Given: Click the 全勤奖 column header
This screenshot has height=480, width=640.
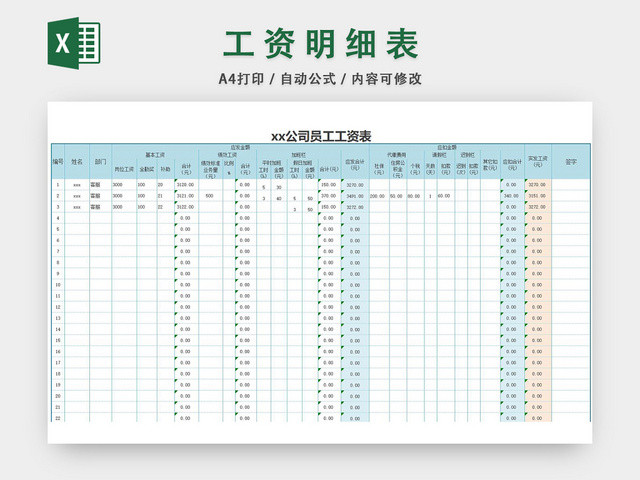Looking at the screenshot, I should [147, 169].
